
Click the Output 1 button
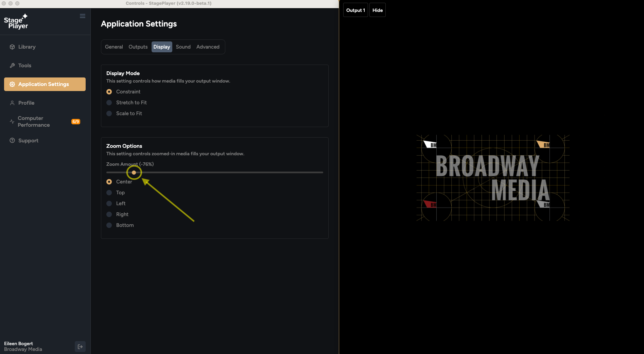(355, 10)
